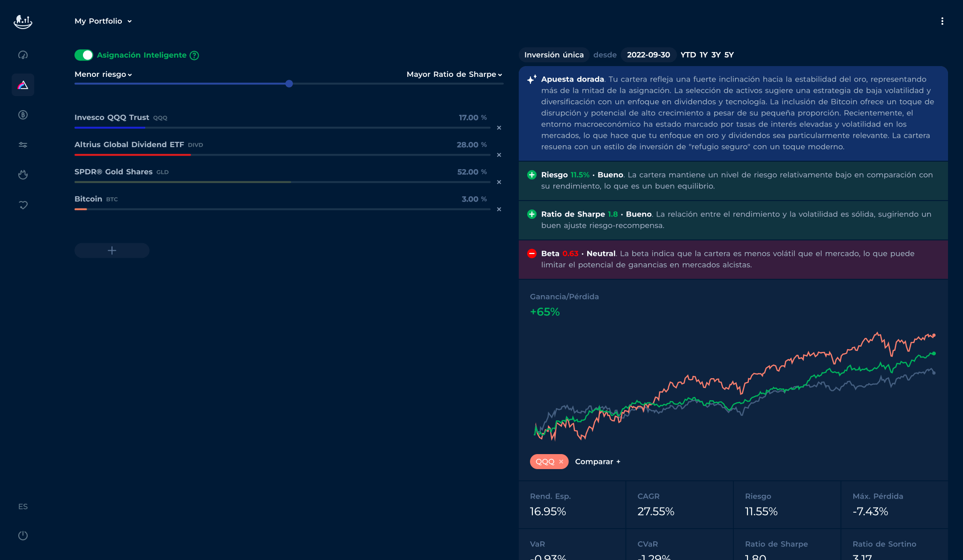963x560 pixels.
Task: Click the SPDR Gold Shares allocation bar
Action: 282,182
